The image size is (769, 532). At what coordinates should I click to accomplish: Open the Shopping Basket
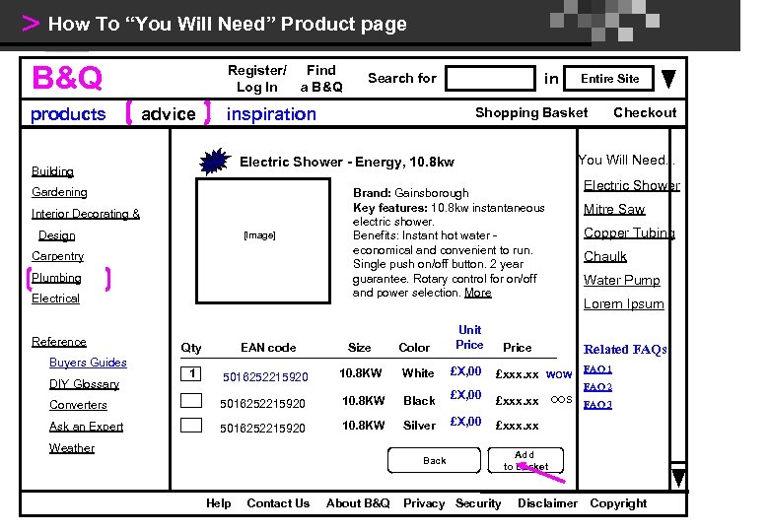(x=531, y=112)
